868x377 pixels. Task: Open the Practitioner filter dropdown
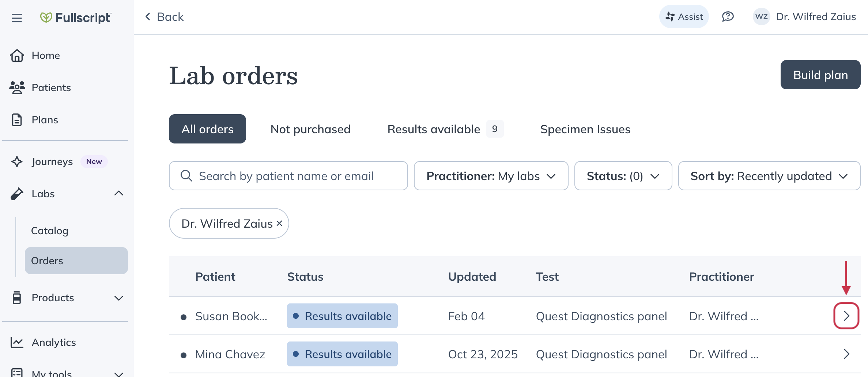pyautogui.click(x=491, y=176)
